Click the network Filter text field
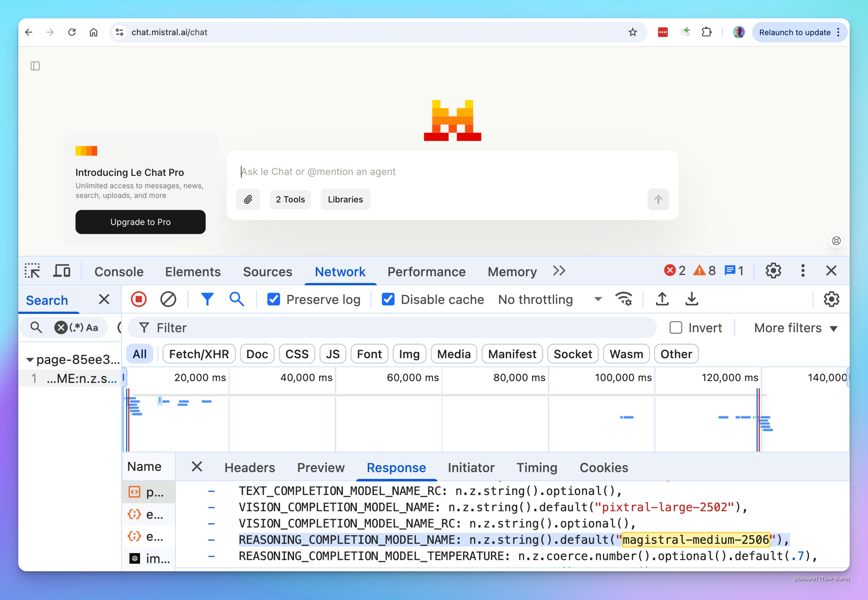 392,328
